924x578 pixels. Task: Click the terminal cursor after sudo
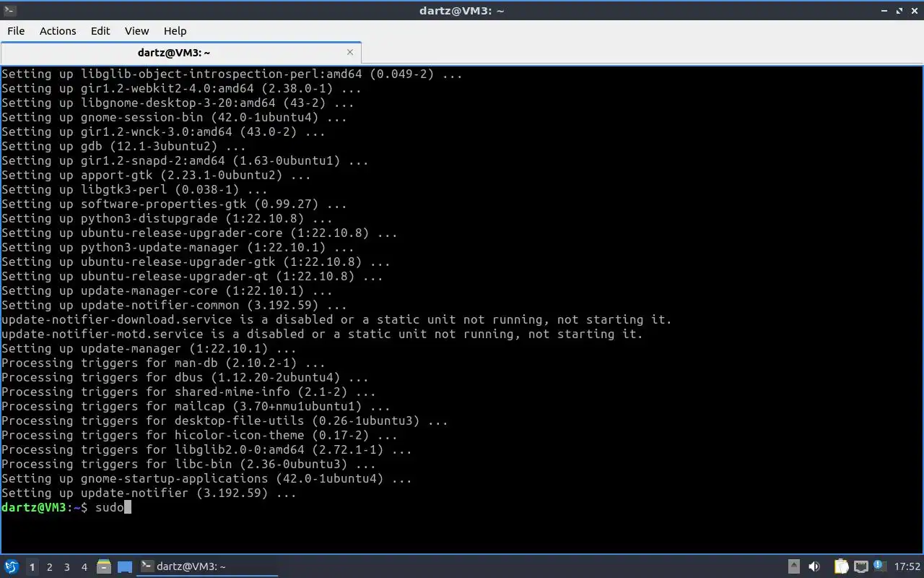128,507
